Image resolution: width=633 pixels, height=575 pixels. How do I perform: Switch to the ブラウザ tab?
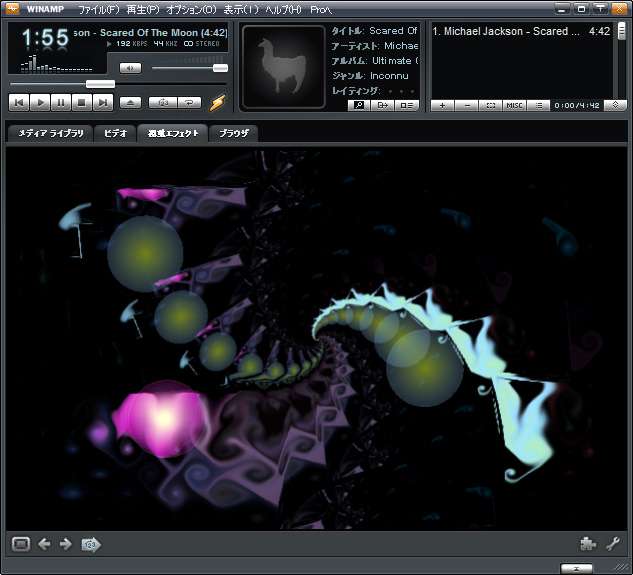tap(234, 133)
